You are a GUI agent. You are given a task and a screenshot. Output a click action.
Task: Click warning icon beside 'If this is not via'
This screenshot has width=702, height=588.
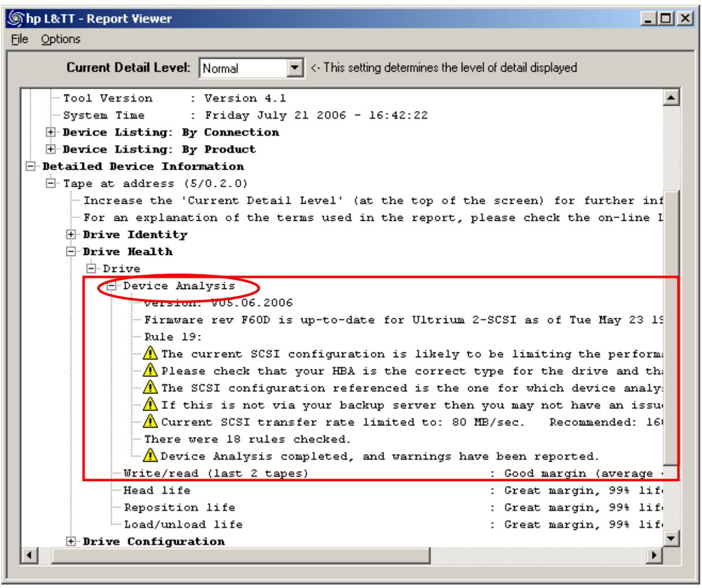click(x=150, y=404)
